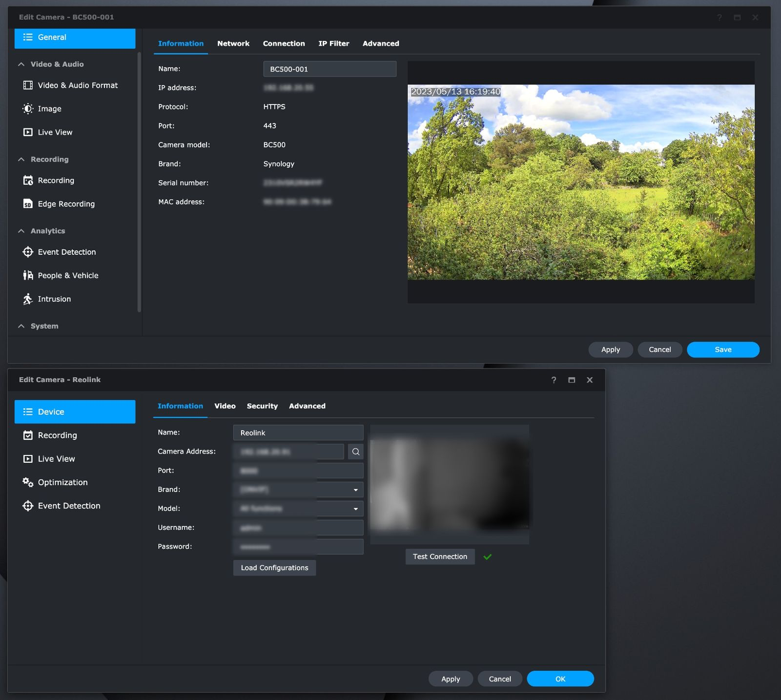
Task: Click the BC500-001 name field
Action: [329, 69]
